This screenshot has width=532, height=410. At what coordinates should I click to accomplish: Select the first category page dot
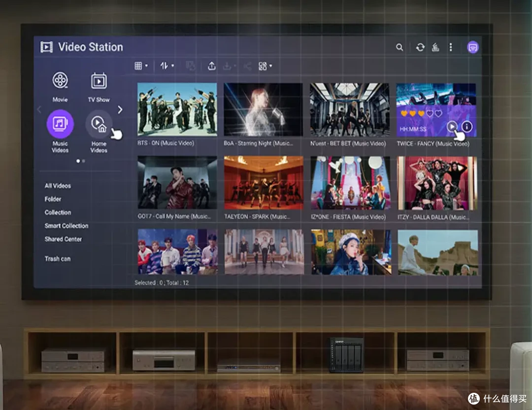tap(78, 161)
